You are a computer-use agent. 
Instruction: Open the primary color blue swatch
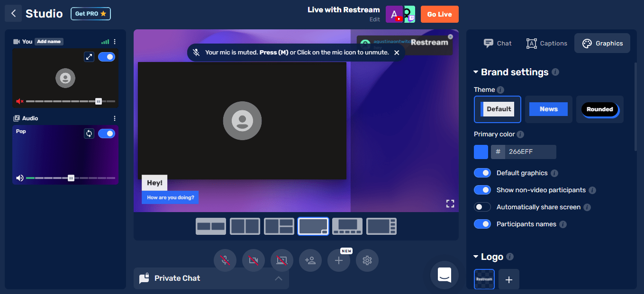(481, 152)
